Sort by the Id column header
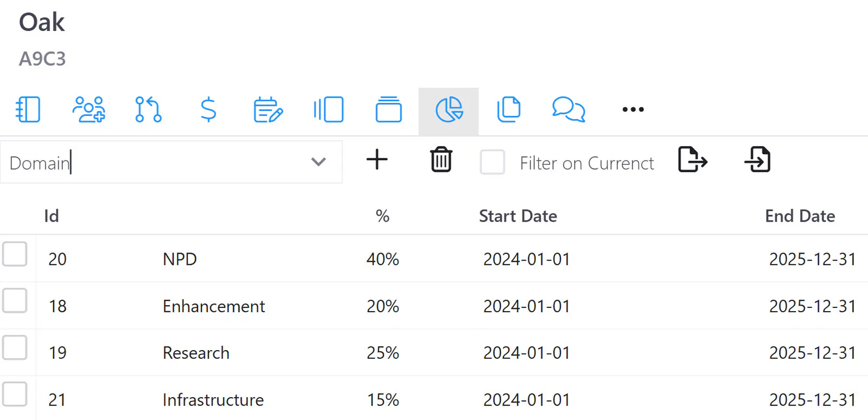This screenshot has width=868, height=420. click(52, 216)
